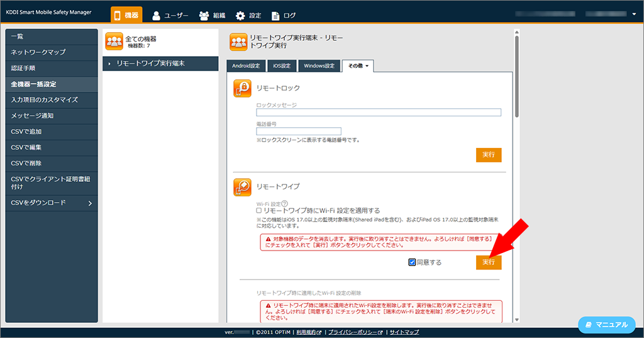Screen dimensions: 644x338
Task: Select CSVで削除 in the sidebar
Action: point(52,163)
